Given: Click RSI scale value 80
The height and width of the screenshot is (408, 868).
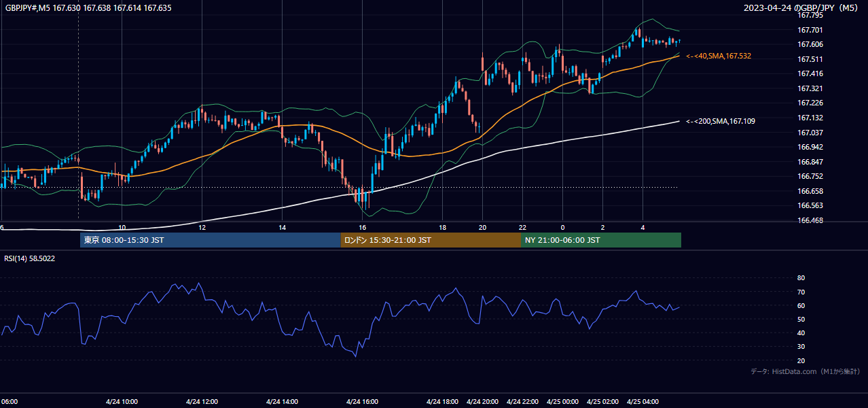Looking at the screenshot, I should pyautogui.click(x=801, y=278).
